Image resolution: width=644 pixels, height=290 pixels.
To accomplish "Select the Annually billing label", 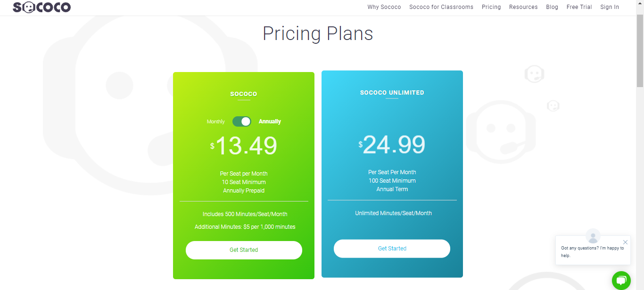I will pyautogui.click(x=270, y=121).
